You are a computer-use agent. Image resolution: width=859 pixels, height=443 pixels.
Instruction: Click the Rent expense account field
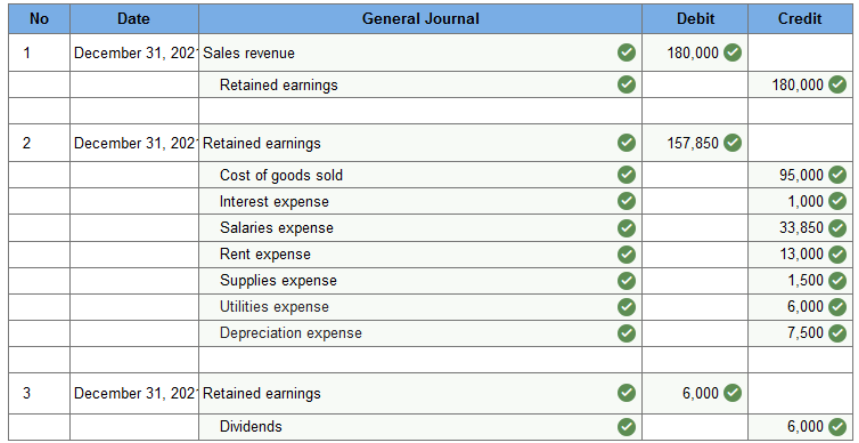point(420,255)
